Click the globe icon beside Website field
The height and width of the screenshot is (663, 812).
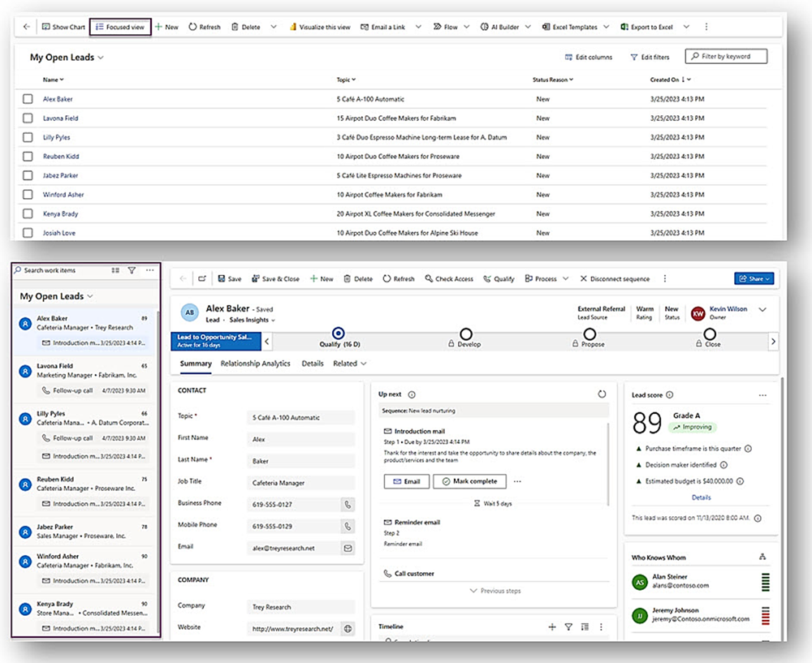[348, 628]
